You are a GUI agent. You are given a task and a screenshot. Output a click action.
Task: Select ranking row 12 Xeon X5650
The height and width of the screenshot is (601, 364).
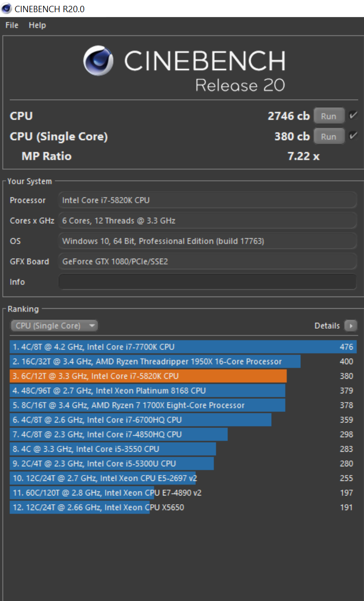[183, 507]
